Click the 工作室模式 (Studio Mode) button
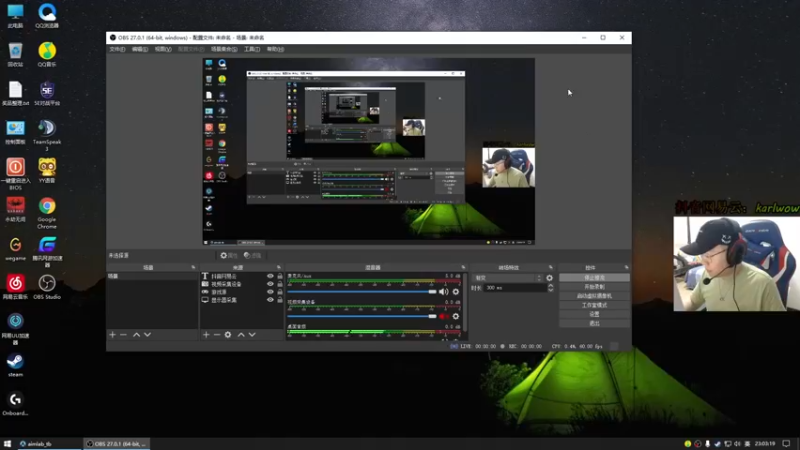This screenshot has height=450, width=800. [x=594, y=305]
